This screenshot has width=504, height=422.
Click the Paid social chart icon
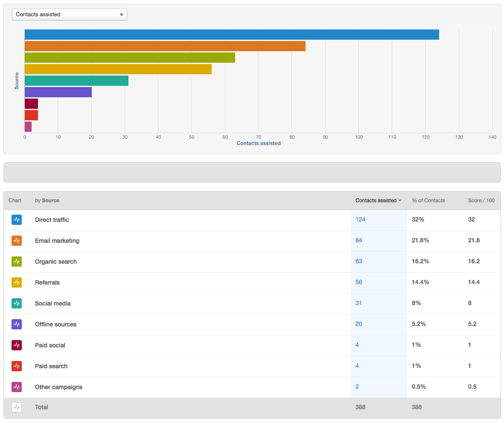click(16, 345)
